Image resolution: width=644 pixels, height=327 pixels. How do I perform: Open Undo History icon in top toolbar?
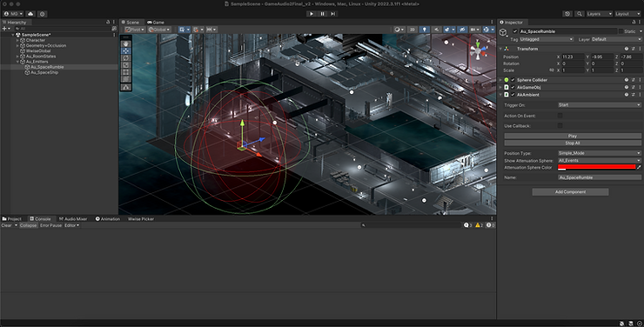(x=567, y=14)
